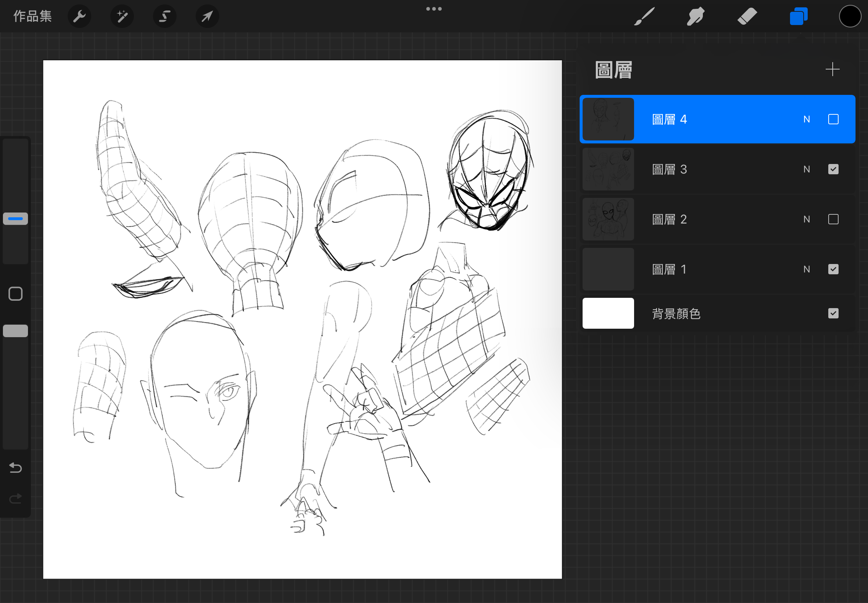This screenshot has height=603, width=868.
Task: Show 圖層 2 with its visibility checkbox
Action: tap(833, 219)
